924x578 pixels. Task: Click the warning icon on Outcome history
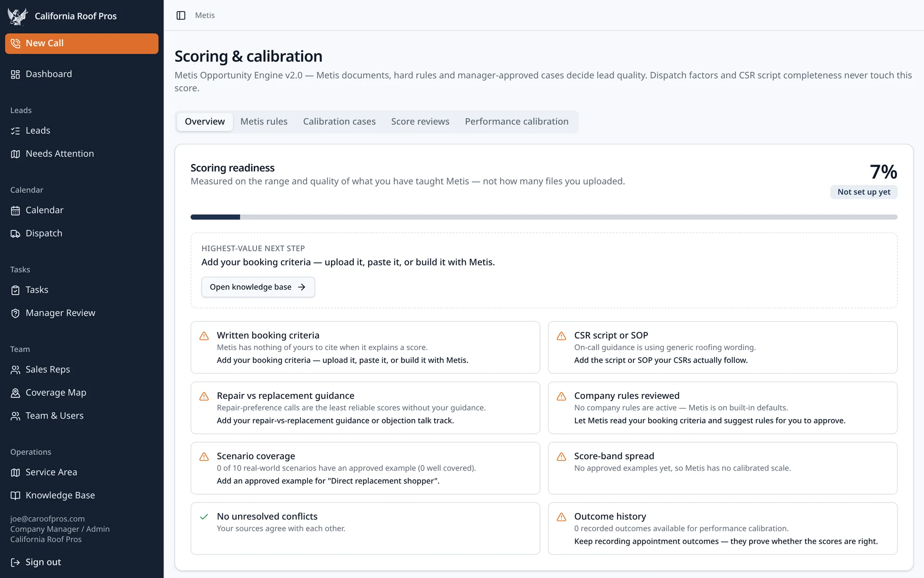561,517
